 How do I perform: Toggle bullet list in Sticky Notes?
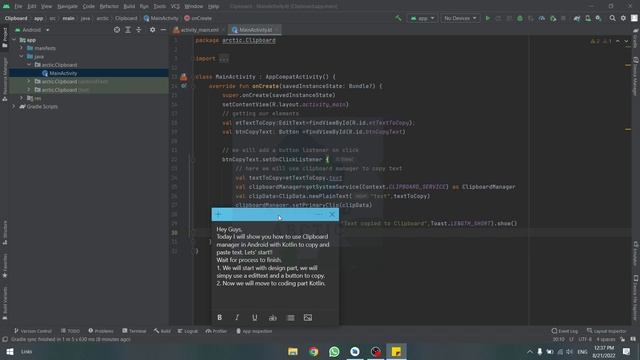pyautogui.click(x=291, y=317)
